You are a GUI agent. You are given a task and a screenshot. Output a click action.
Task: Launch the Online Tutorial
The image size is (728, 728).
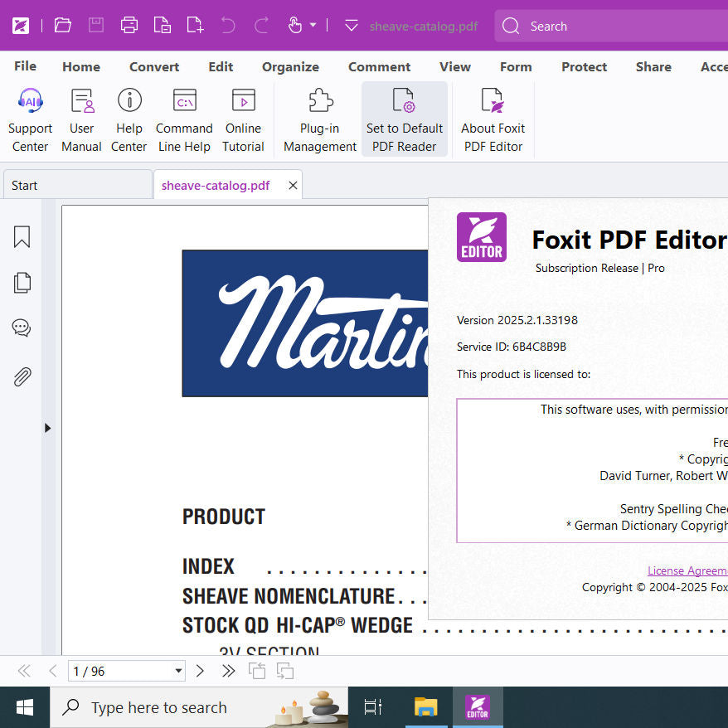[243, 119]
